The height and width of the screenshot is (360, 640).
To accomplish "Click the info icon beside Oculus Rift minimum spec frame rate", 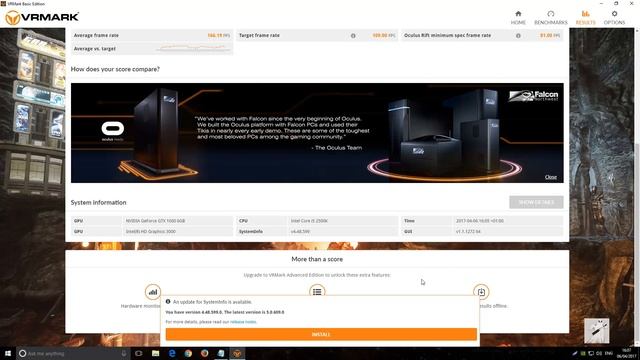I will click(x=518, y=36).
